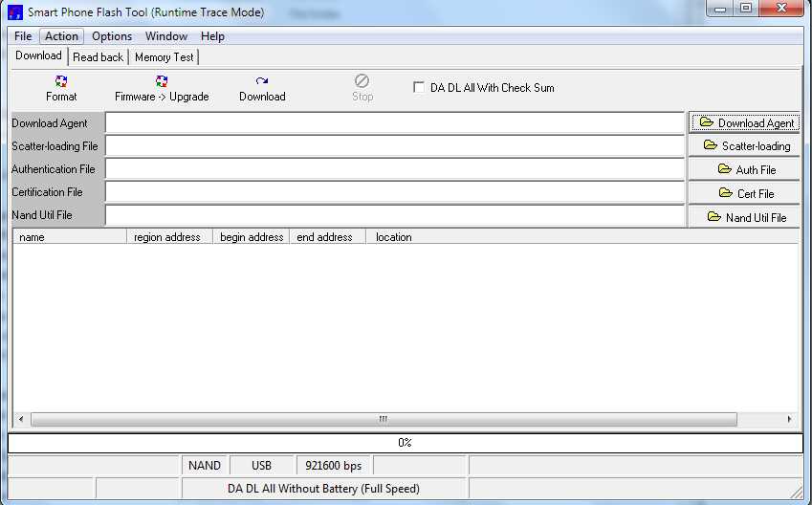The height and width of the screenshot is (505, 812).
Task: Start flashing with the Download arrow icon
Action: [x=262, y=80]
